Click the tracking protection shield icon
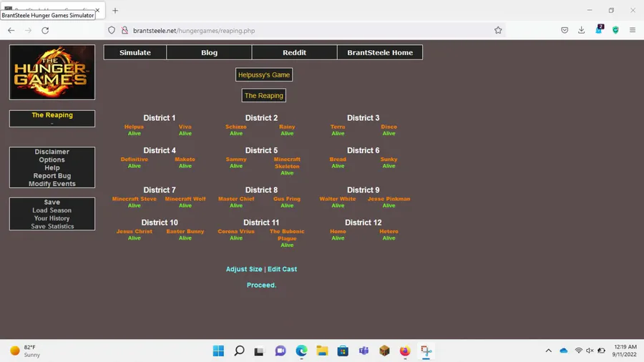644x362 pixels. click(112, 30)
